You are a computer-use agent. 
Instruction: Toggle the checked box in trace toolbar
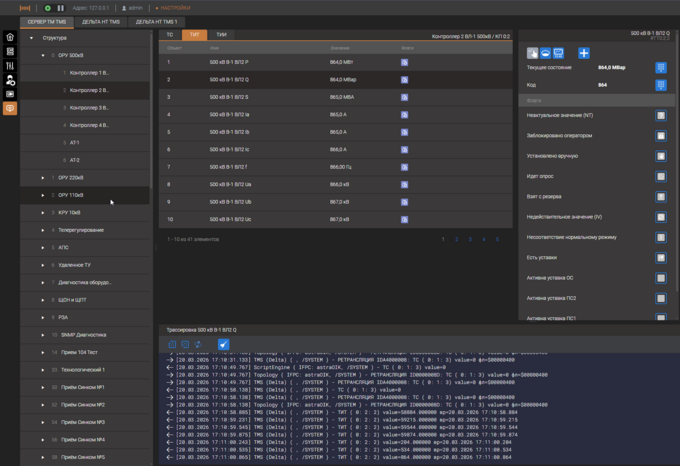223,344
